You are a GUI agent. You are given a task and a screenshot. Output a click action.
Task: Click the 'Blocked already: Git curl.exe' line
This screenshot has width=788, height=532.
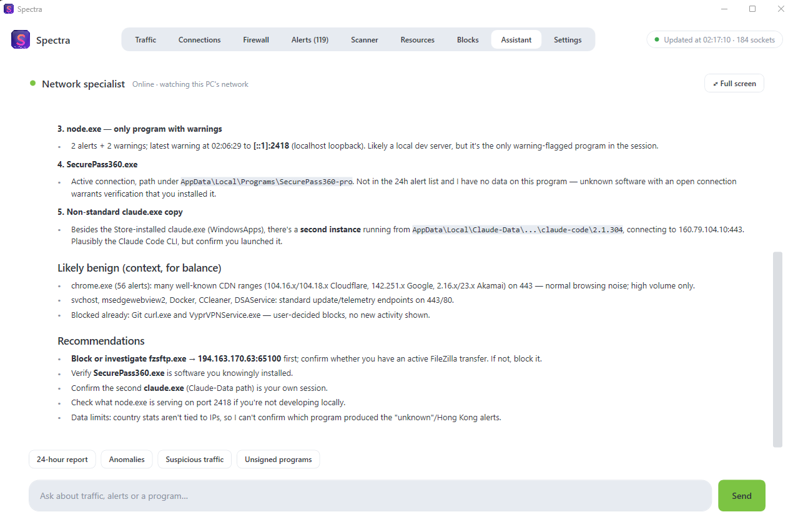click(x=250, y=315)
